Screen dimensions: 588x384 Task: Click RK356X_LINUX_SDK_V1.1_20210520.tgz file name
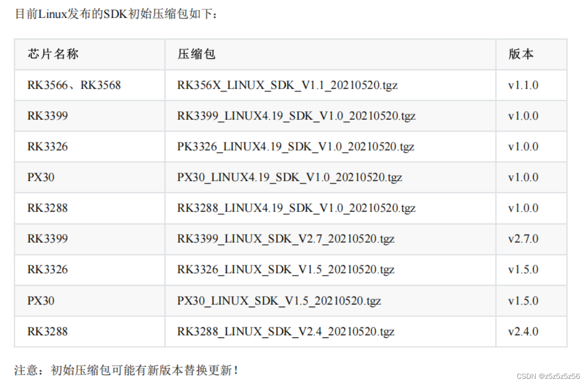coord(287,85)
